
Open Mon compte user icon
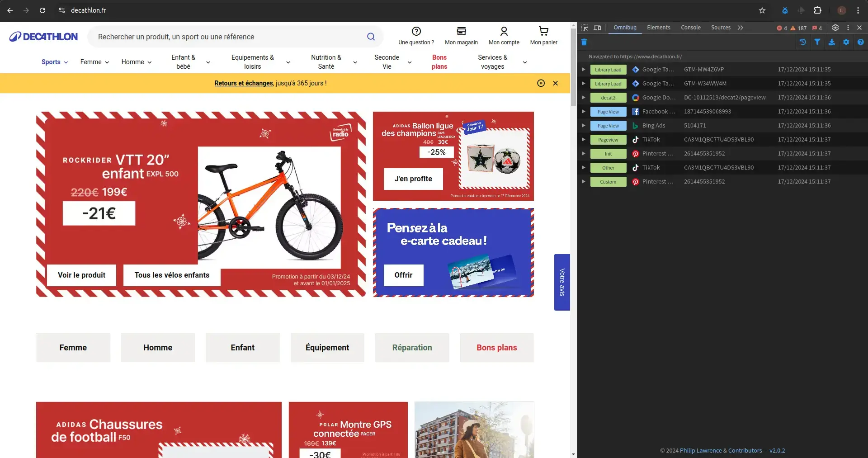pos(504,31)
